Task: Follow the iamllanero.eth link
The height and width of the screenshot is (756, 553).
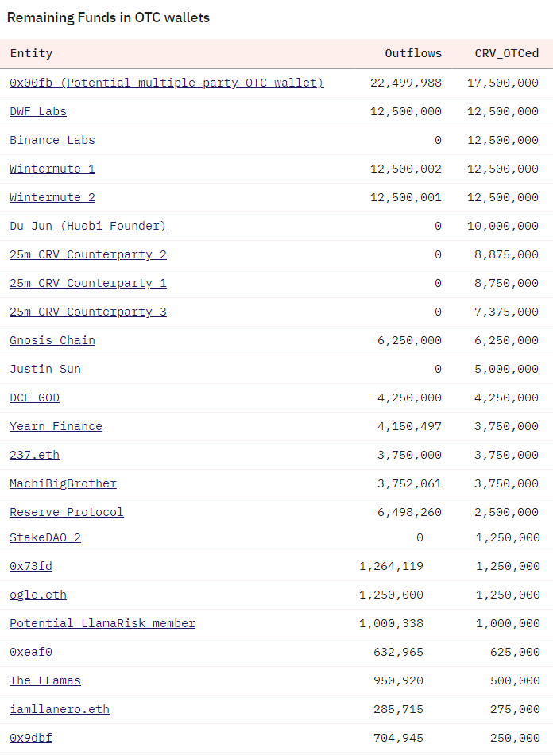Action: [x=60, y=709]
